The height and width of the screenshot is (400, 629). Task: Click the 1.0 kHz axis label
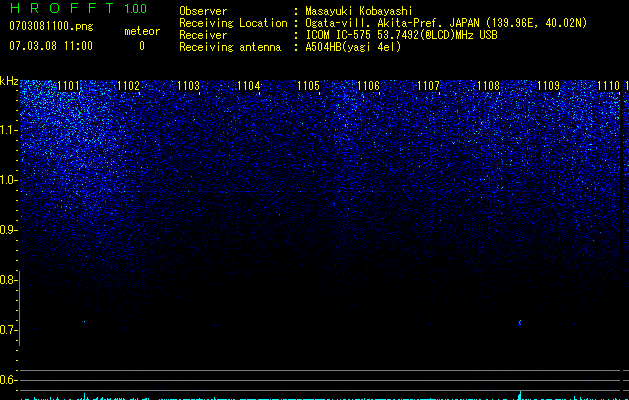[8, 180]
